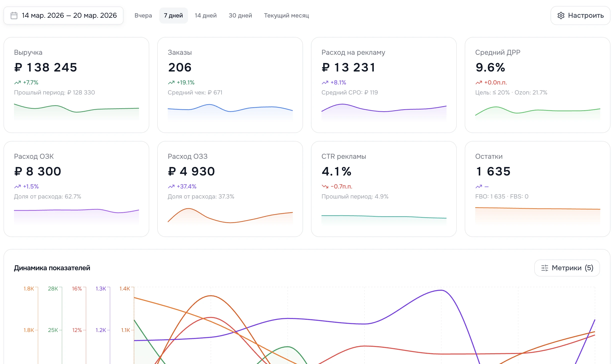The width and height of the screenshot is (612, 364).
Task: Click the +37.4% change text
Action: [187, 186]
